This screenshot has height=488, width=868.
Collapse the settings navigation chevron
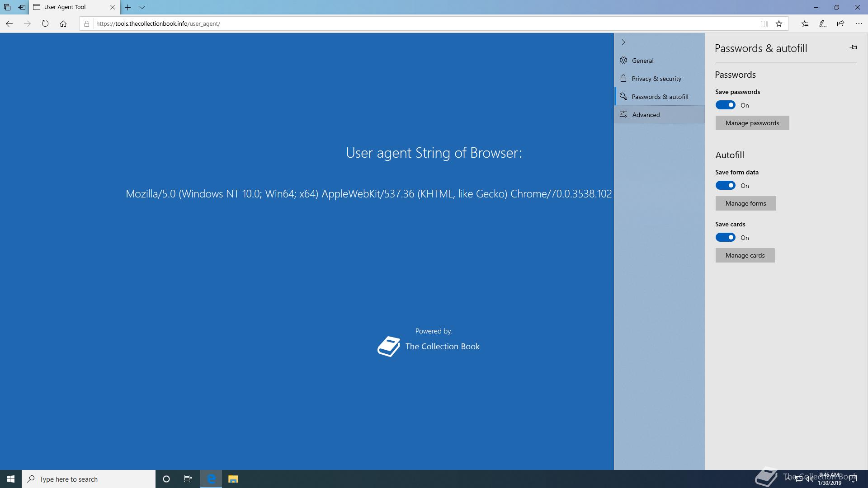coord(623,42)
